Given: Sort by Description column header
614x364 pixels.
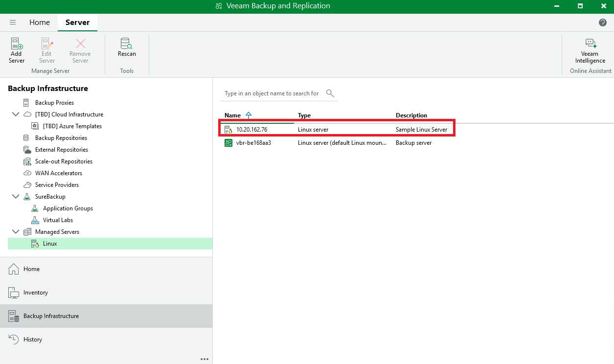Looking at the screenshot, I should click(411, 115).
